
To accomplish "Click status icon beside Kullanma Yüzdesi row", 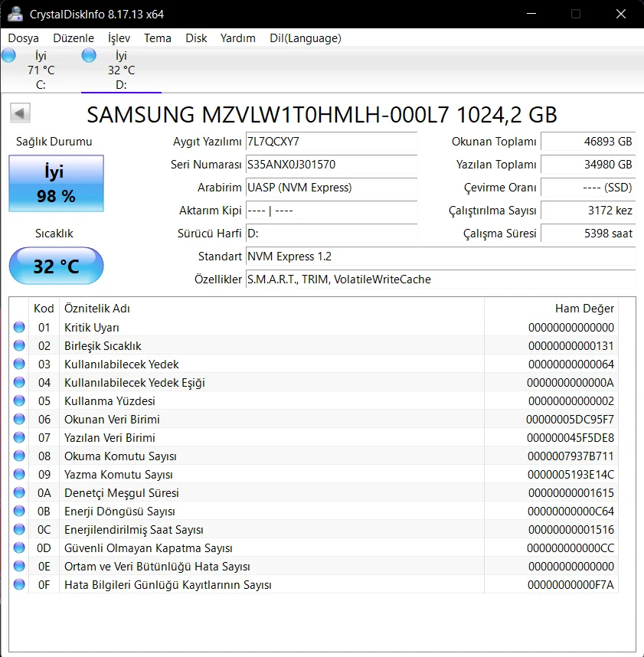I will pos(19,401).
